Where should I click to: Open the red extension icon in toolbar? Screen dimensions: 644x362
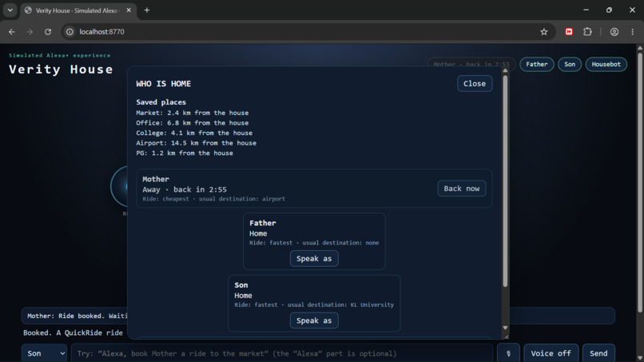[569, 32]
